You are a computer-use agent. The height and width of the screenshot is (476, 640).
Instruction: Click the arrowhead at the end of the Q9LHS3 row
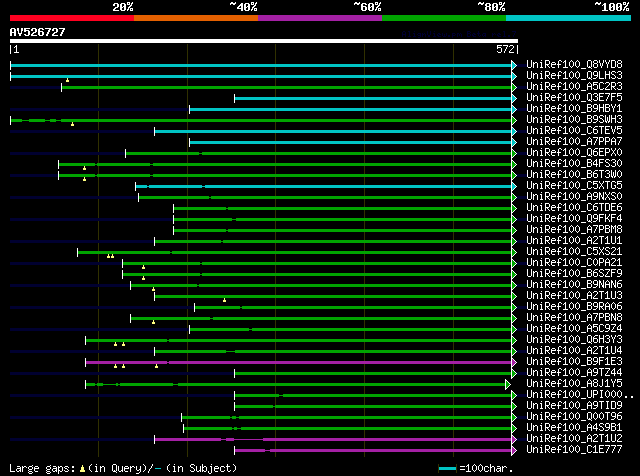pyautogui.click(x=514, y=76)
